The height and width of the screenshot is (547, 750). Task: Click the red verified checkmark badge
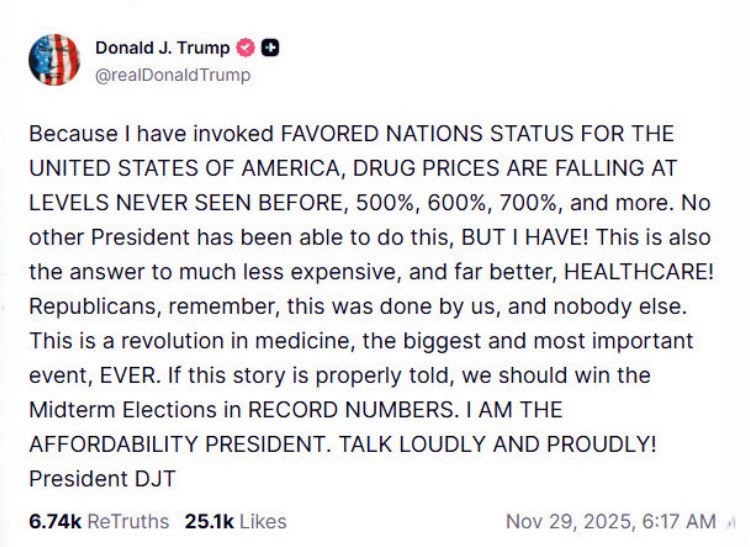tap(246, 48)
